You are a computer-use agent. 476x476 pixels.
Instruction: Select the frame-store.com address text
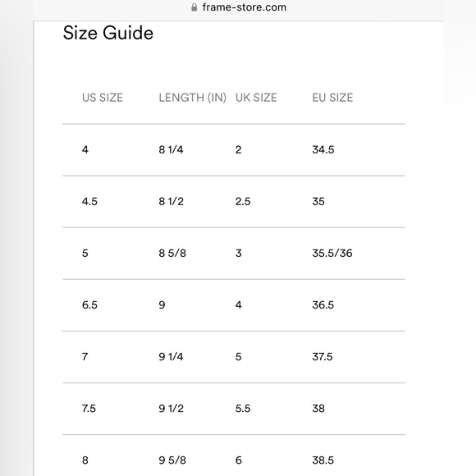[244, 7]
